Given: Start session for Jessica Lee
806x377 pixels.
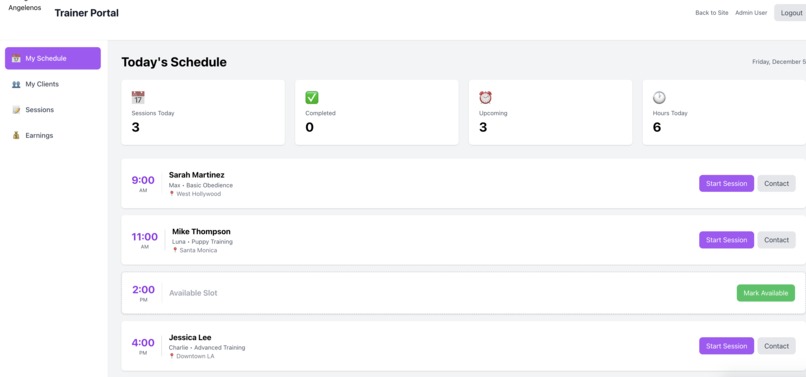Looking at the screenshot, I should (x=726, y=346).
